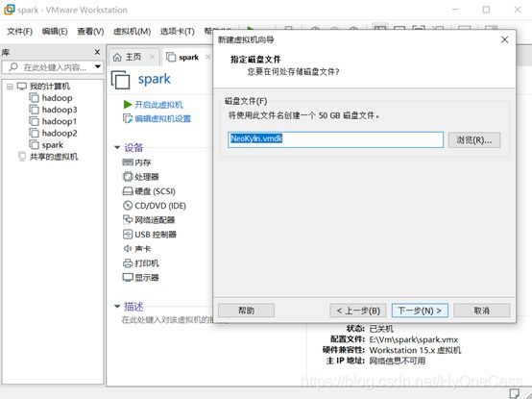Click the 打印机 printer icon
532x399 pixels.
click(x=128, y=263)
